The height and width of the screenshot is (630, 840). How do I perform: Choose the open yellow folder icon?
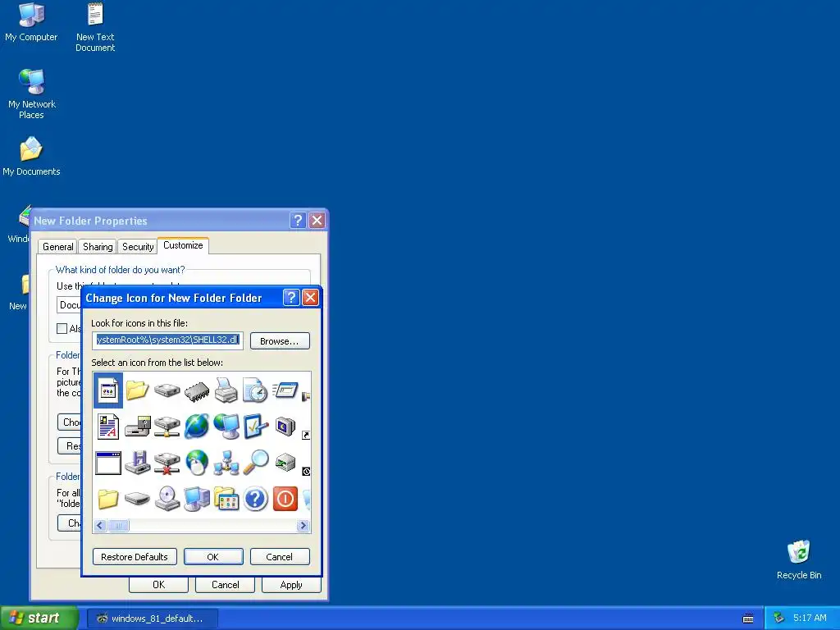click(137, 390)
